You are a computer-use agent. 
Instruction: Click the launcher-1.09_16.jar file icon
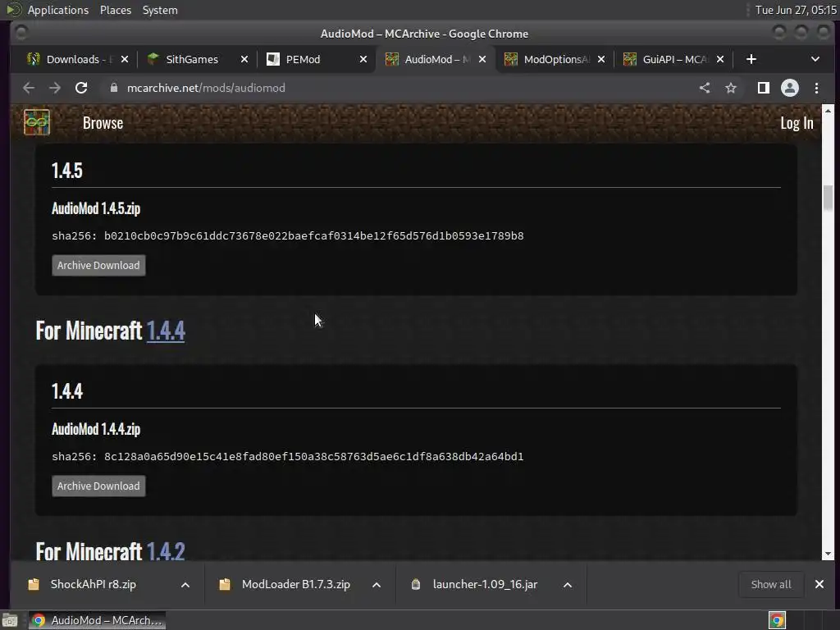(x=416, y=584)
